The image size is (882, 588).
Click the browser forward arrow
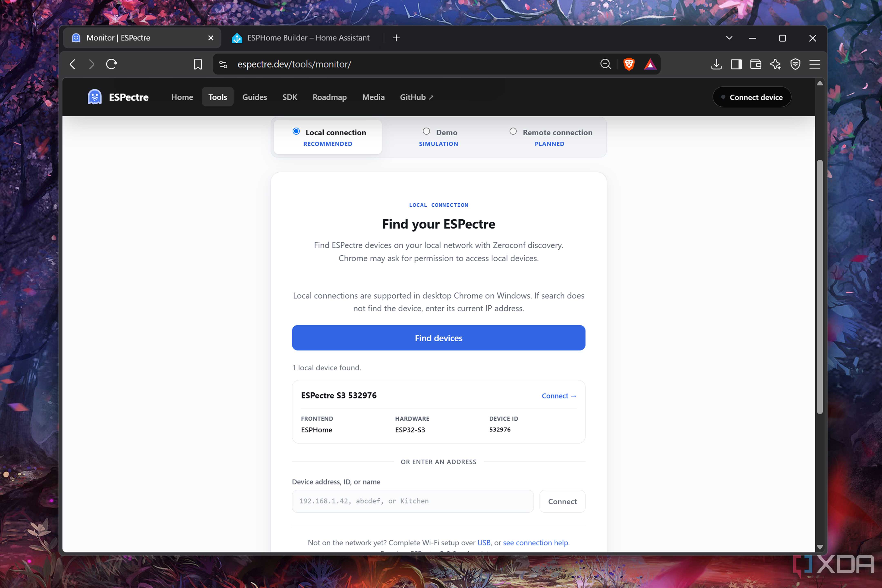91,64
